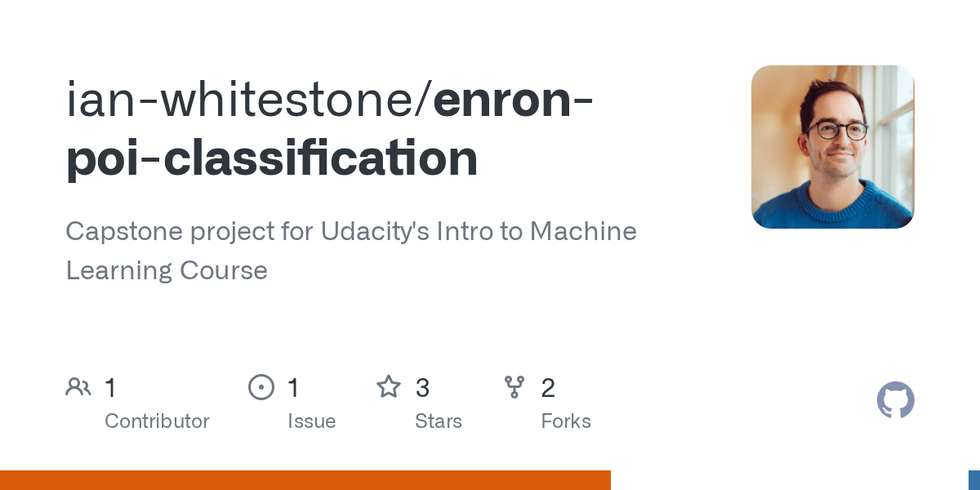Open the Stars label
Viewport: 980px width, 490px height.
point(439,421)
